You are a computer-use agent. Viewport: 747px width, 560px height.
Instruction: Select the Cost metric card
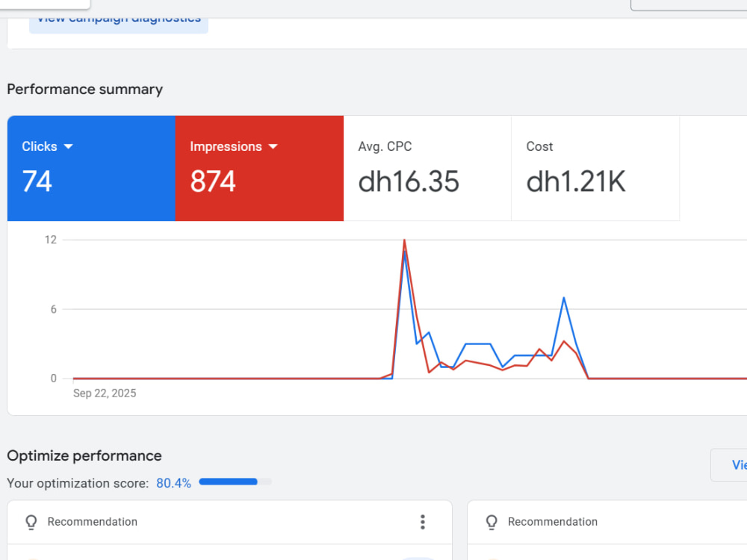pos(595,168)
